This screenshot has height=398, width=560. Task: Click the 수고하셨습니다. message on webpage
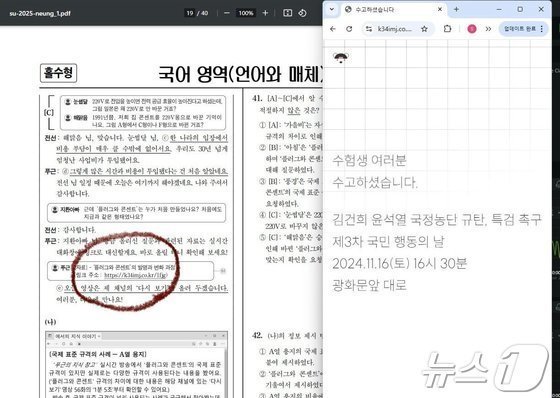[375, 182]
